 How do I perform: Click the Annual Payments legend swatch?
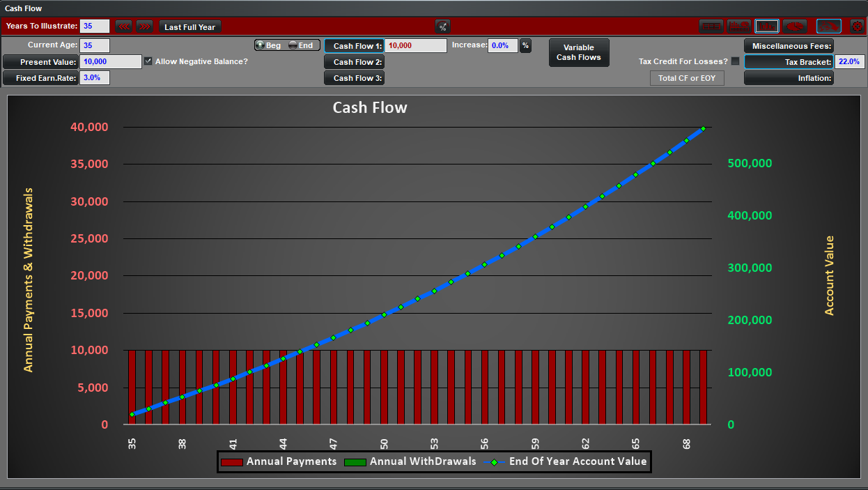point(231,461)
